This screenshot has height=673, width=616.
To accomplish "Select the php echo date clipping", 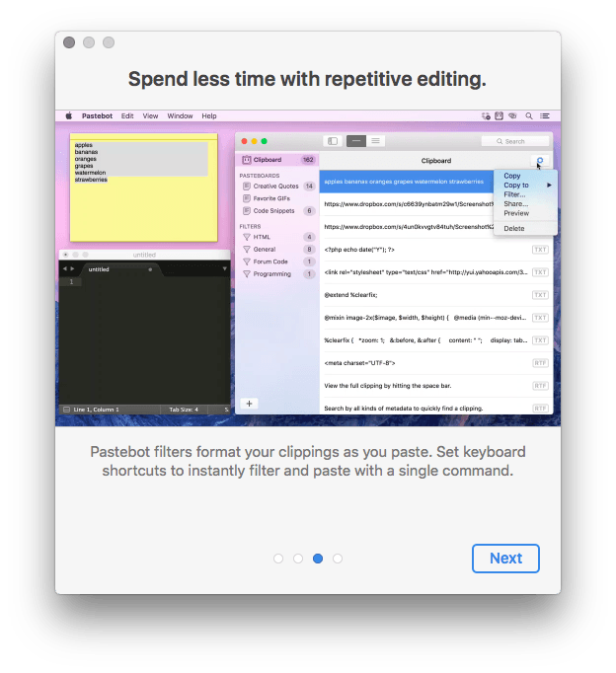I will click(436, 250).
